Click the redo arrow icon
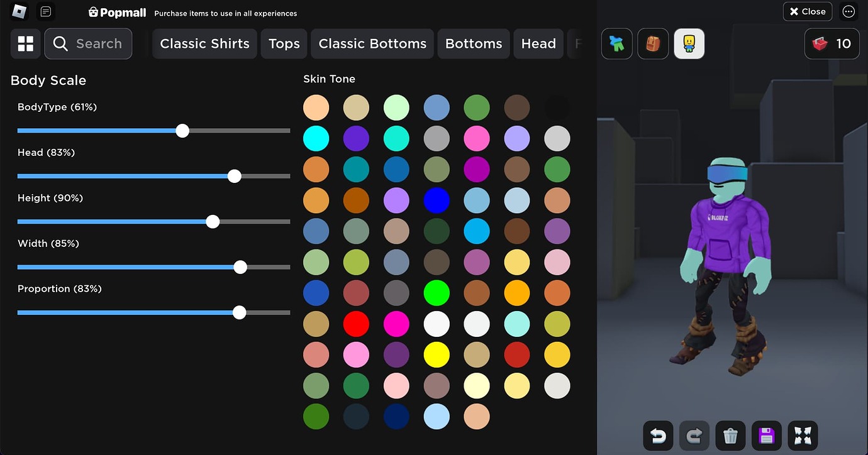 [x=694, y=436]
